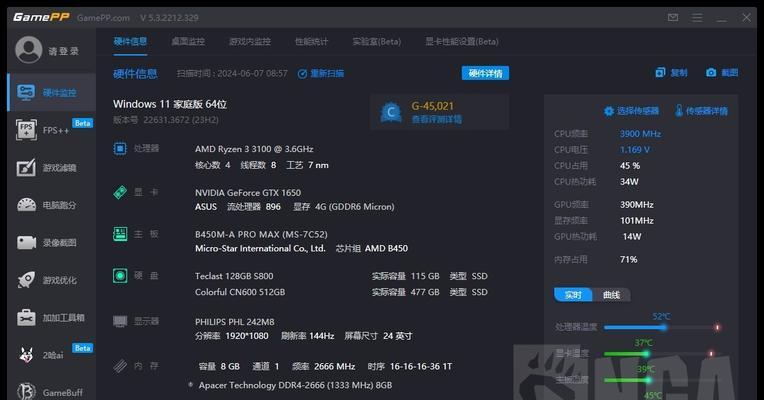Click the 主板 motherboard icon
764x400 pixels.
pos(120,234)
